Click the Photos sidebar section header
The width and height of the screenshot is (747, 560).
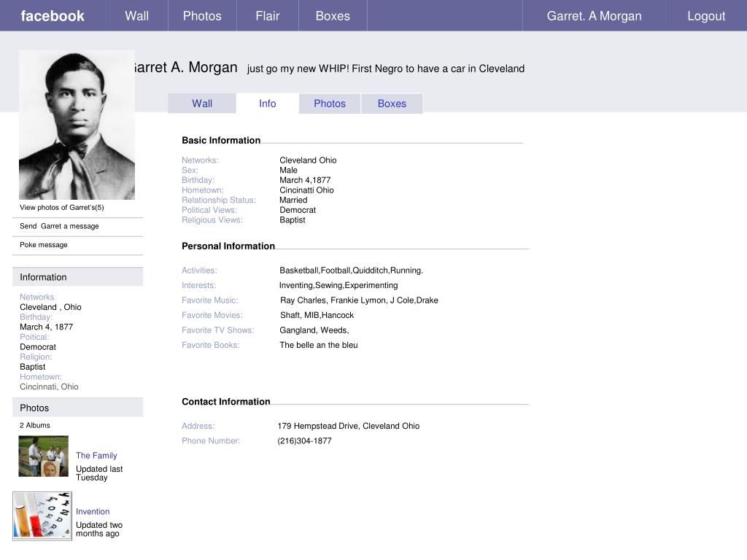click(x=77, y=408)
